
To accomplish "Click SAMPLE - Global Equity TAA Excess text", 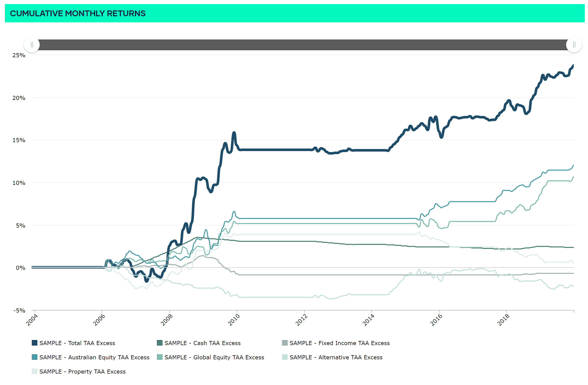I will click(x=214, y=357).
